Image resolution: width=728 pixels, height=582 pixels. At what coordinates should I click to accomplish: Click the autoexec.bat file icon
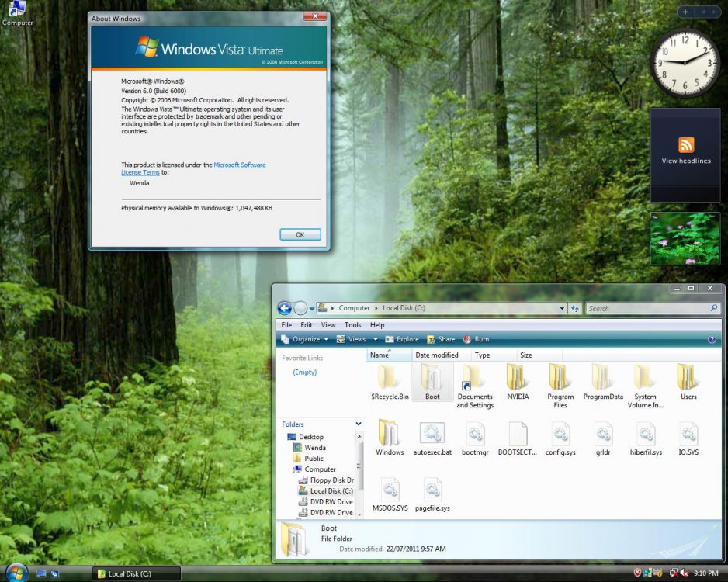(x=432, y=435)
